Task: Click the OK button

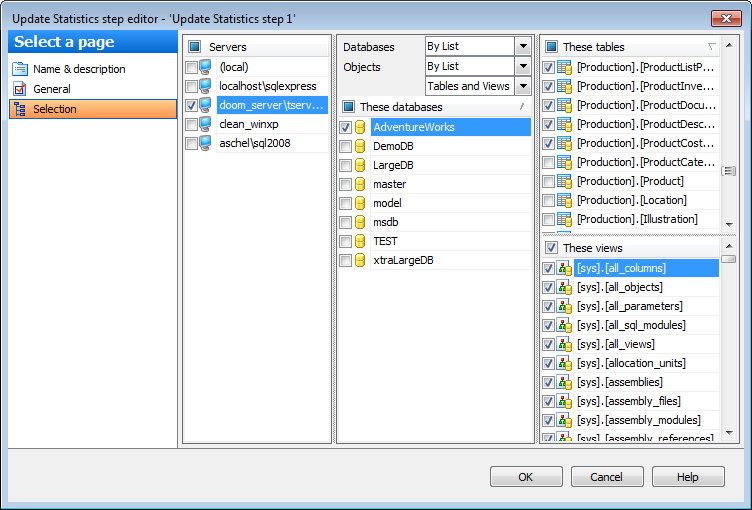Action: point(526,477)
